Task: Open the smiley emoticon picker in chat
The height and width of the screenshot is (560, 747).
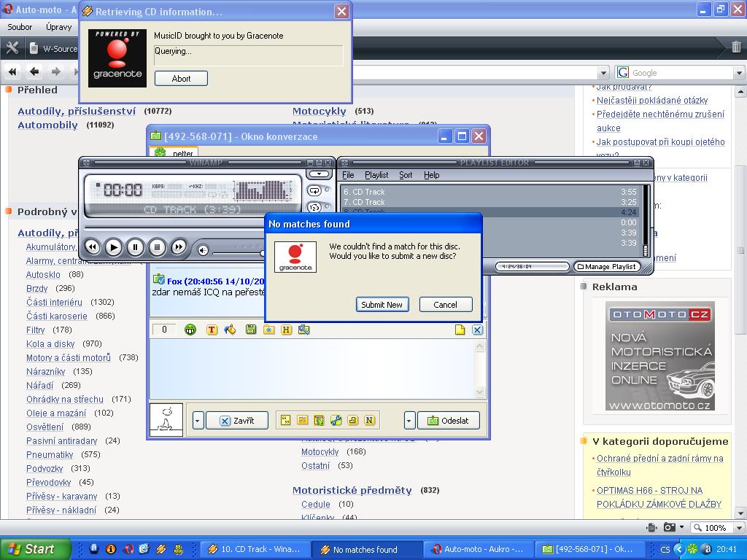Action: [x=190, y=330]
